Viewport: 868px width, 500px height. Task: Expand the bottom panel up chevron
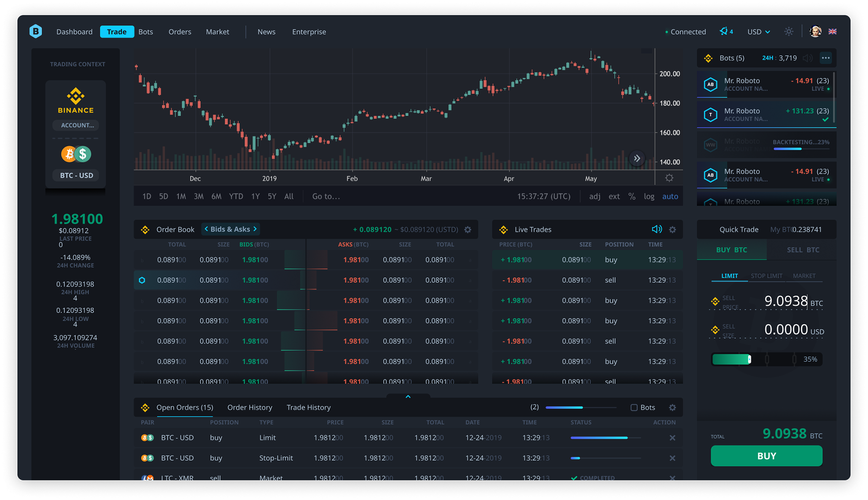[x=408, y=397]
